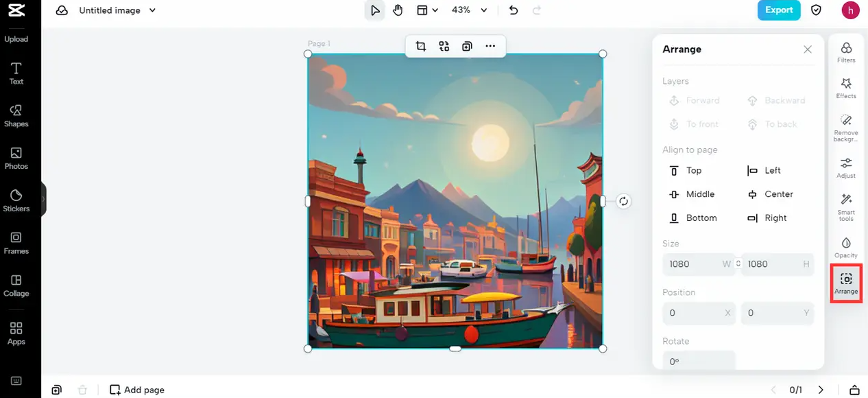868x398 pixels.
Task: Align image to Top of page
Action: pyautogui.click(x=686, y=170)
